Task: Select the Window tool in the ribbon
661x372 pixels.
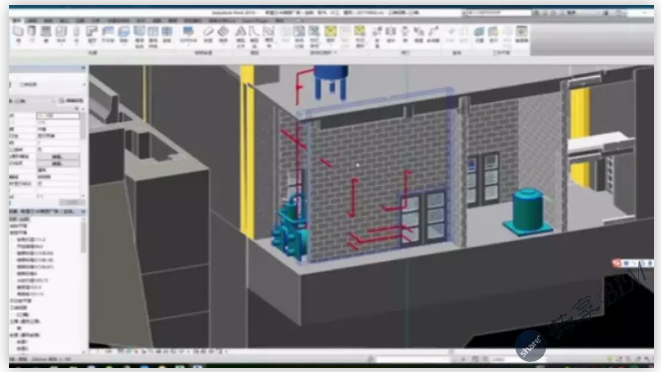Action: tap(46, 35)
